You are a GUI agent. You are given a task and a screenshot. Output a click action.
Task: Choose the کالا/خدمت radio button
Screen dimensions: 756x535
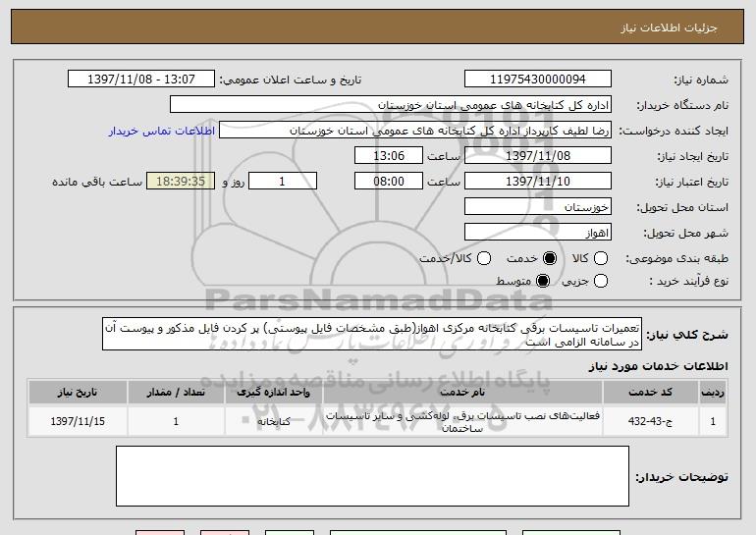tap(482, 258)
